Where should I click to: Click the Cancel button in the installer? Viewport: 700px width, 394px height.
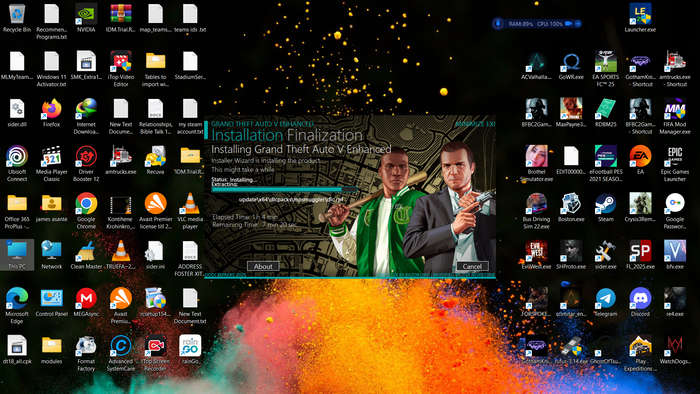472,266
